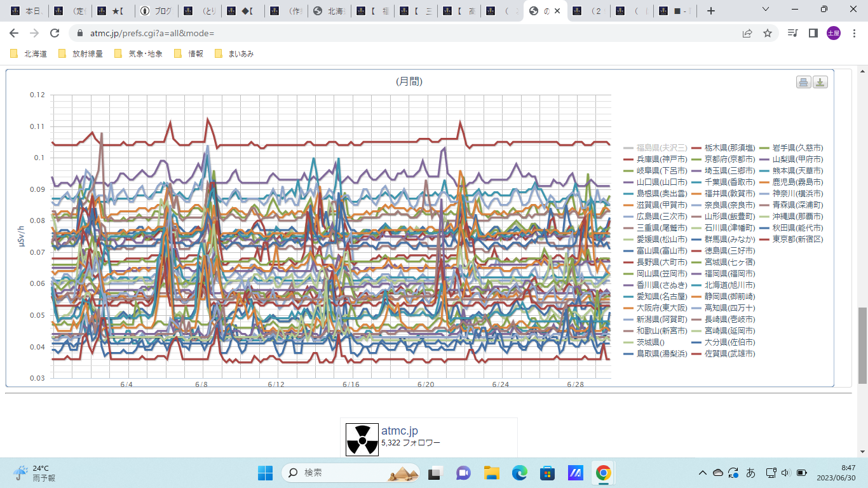This screenshot has width=868, height=488.
Task: Switch to the 本日 browser tab
Action: pos(27,11)
